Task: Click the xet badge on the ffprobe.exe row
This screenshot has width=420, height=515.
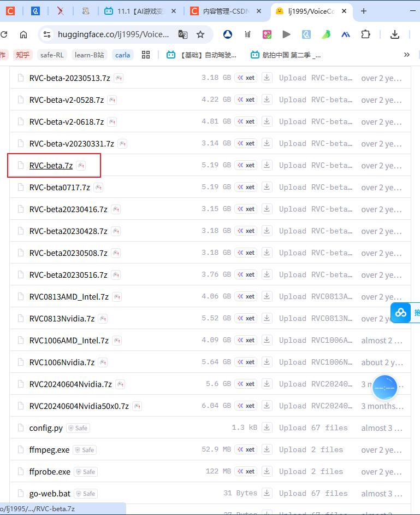Action: 246,471
